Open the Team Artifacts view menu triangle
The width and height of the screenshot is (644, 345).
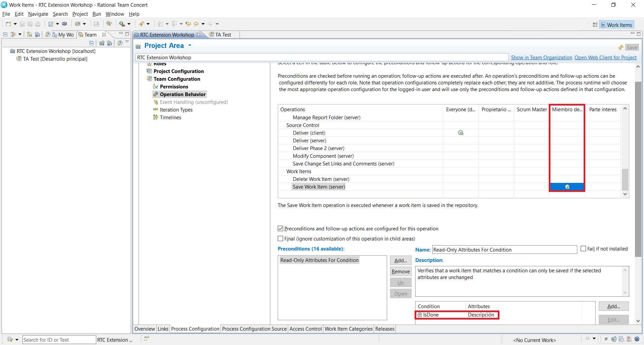click(127, 42)
